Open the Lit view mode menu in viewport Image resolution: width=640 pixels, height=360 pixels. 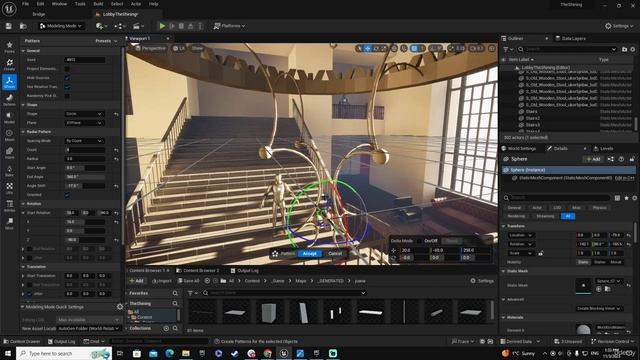[x=179, y=48]
